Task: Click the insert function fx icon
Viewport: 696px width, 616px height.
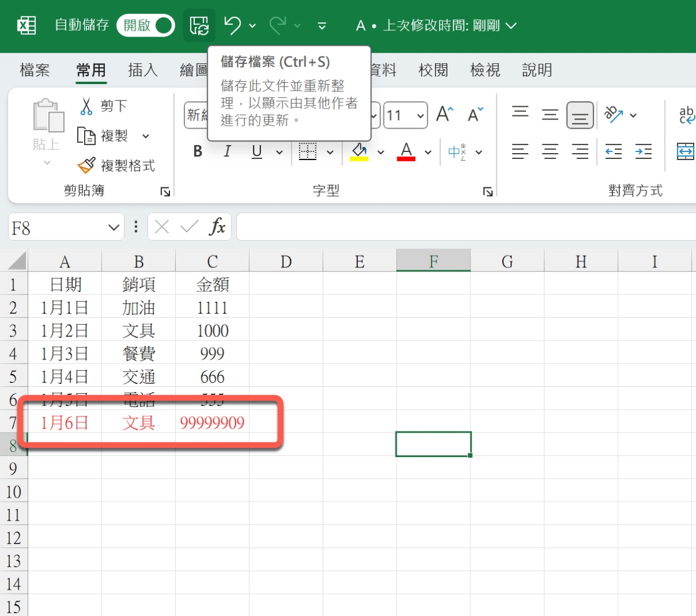Action: pos(217,227)
